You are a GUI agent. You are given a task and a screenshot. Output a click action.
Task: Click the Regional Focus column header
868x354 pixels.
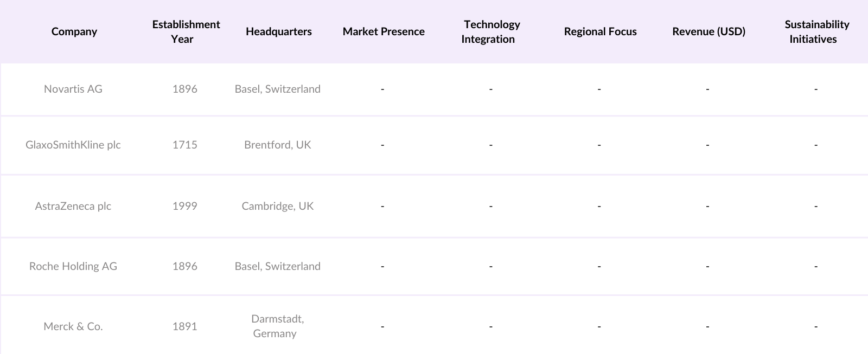[x=600, y=31]
